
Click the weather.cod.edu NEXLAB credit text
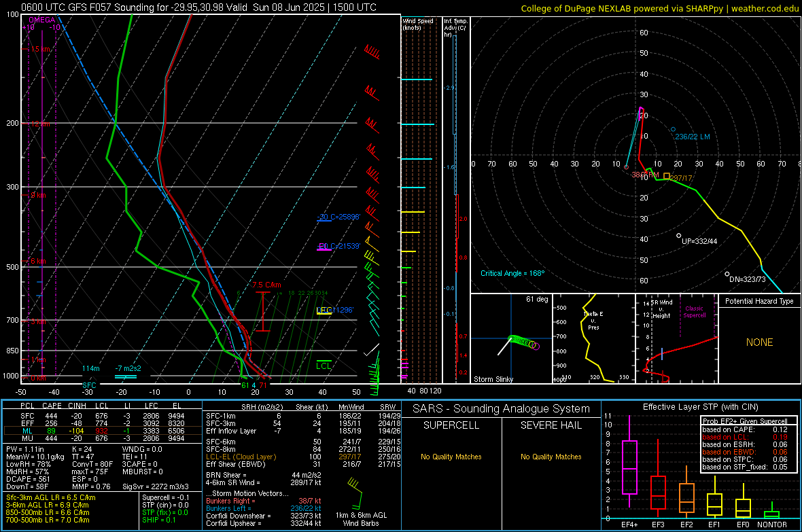[x=659, y=8]
